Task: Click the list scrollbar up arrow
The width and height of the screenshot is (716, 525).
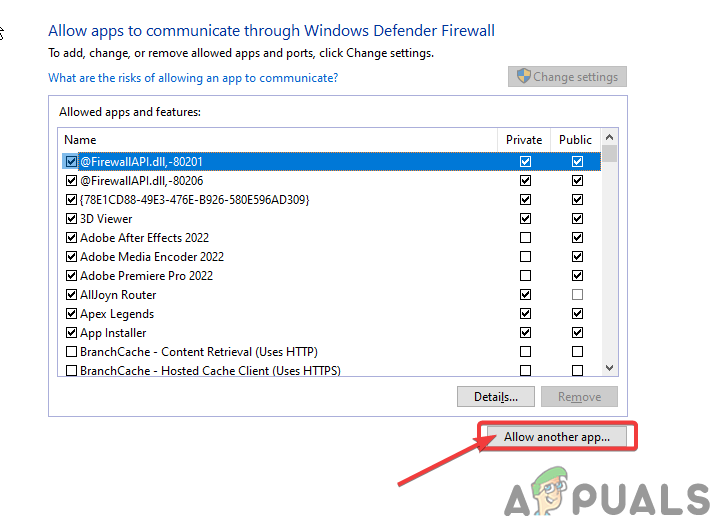Action: [x=609, y=137]
